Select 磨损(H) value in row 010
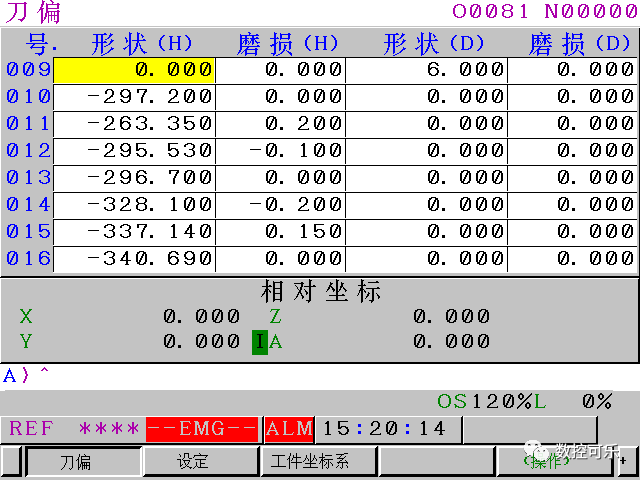The height and width of the screenshot is (480, 640). pyautogui.click(x=280, y=97)
